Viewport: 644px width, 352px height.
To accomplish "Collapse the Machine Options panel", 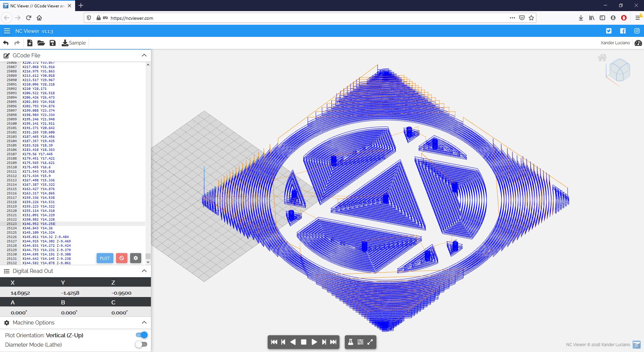I will 144,322.
